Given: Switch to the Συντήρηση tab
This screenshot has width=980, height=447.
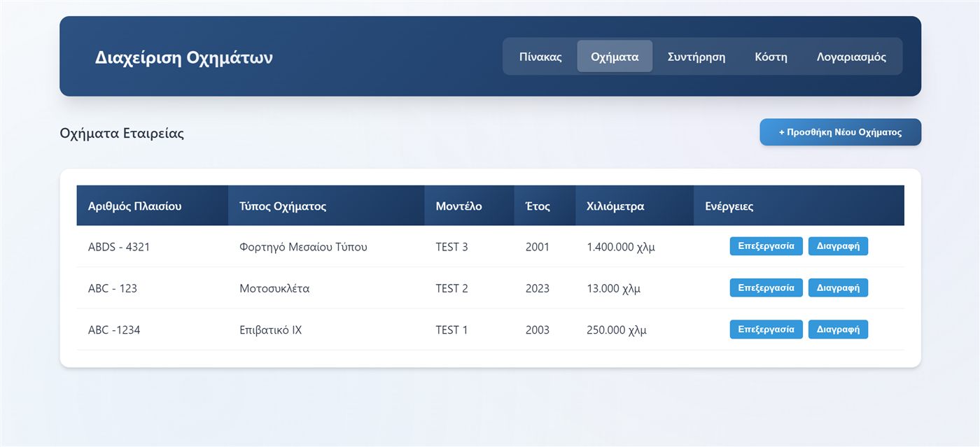Looking at the screenshot, I should click(x=696, y=57).
